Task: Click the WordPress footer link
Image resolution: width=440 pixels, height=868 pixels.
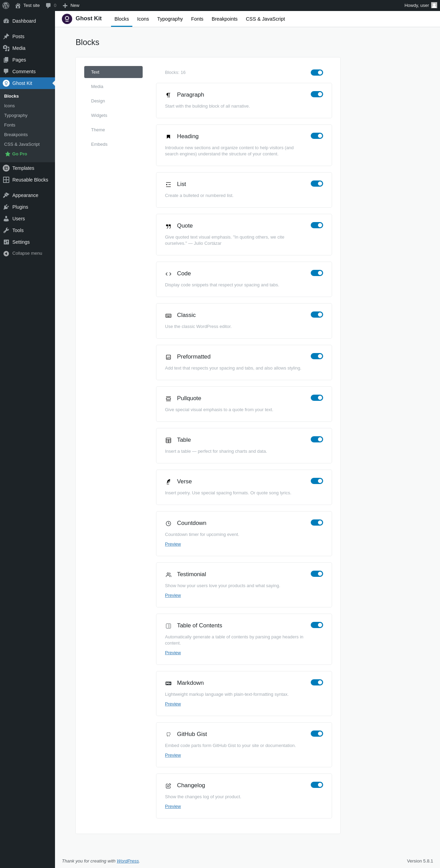Action: (x=128, y=861)
